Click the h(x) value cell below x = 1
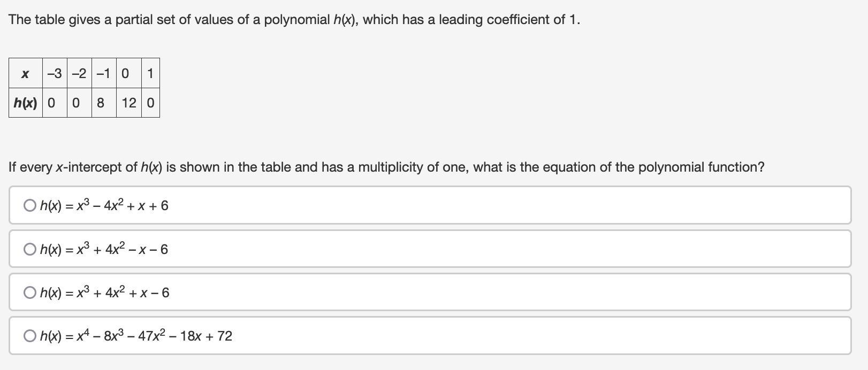 click(x=150, y=103)
